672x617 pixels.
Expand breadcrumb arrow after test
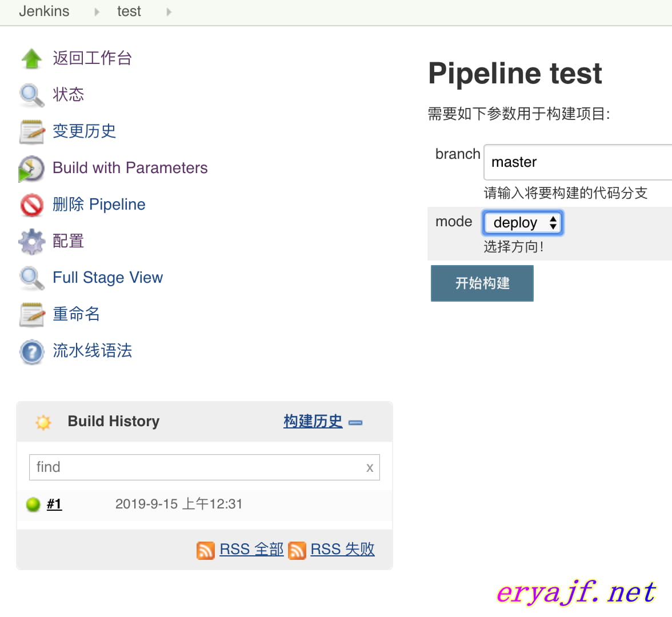point(169,12)
